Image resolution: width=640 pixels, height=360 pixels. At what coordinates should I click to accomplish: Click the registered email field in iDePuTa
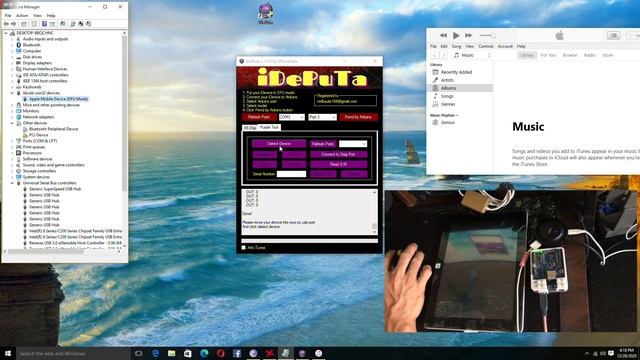point(346,101)
